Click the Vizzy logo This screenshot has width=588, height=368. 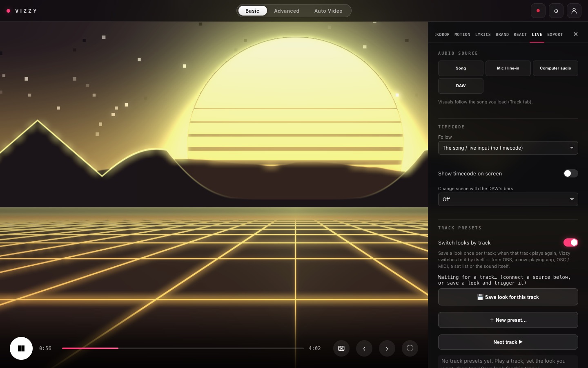(x=22, y=11)
